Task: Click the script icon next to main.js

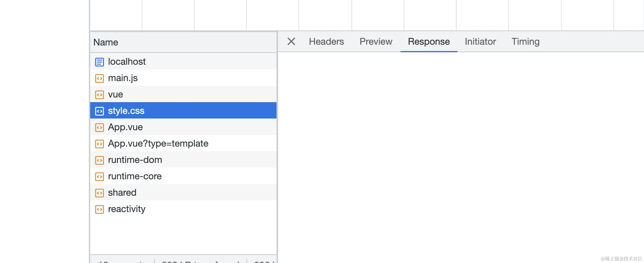Action: (99, 78)
